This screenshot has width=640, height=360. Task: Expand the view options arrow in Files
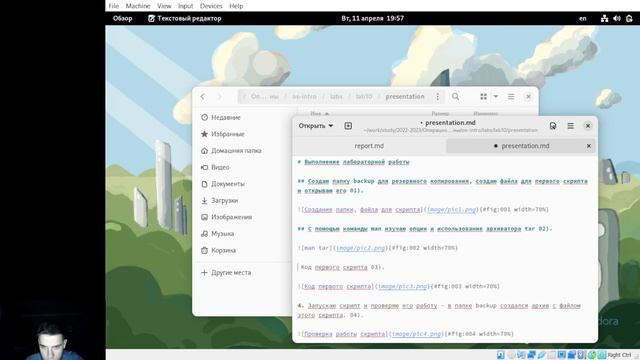coord(496,97)
